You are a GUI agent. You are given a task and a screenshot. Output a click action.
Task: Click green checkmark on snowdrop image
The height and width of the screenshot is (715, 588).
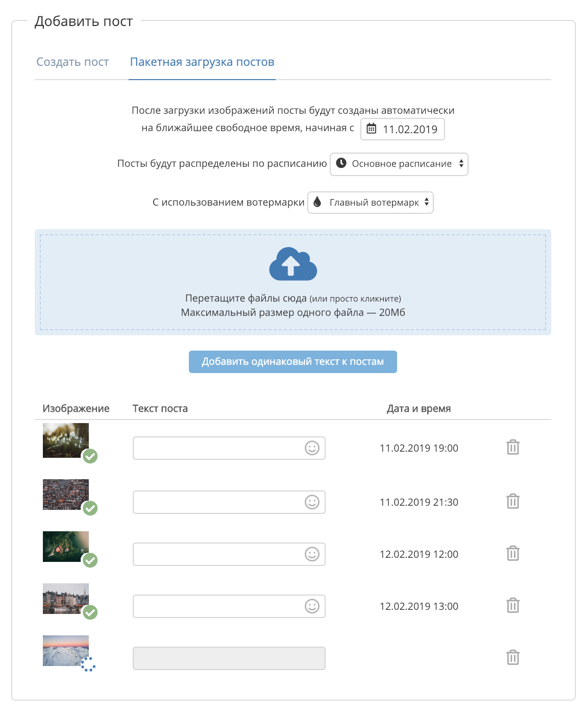click(x=90, y=456)
